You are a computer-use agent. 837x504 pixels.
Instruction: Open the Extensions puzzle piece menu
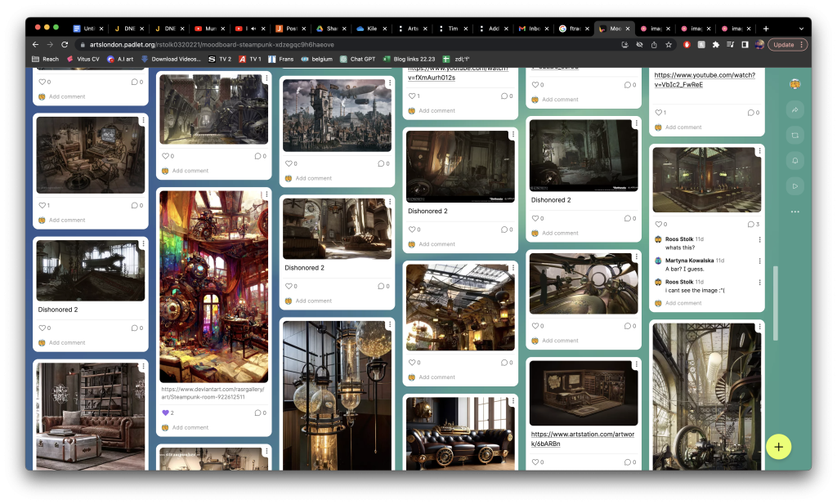click(x=716, y=45)
